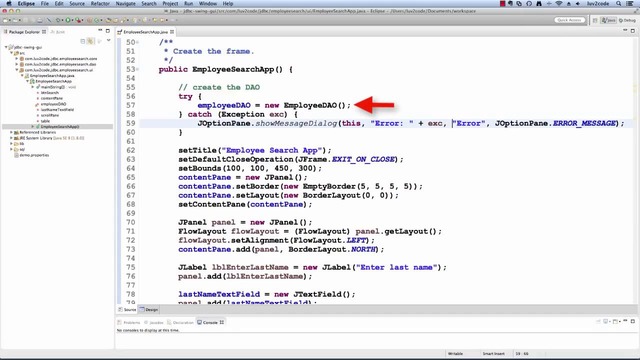Select table field in tree
Viewport: 640px width, 360px height.
45,121
